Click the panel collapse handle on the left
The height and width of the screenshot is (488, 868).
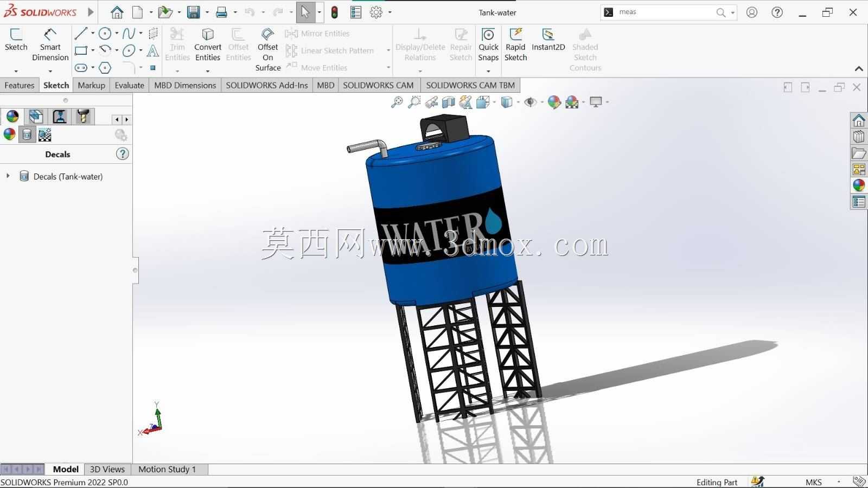(x=135, y=270)
